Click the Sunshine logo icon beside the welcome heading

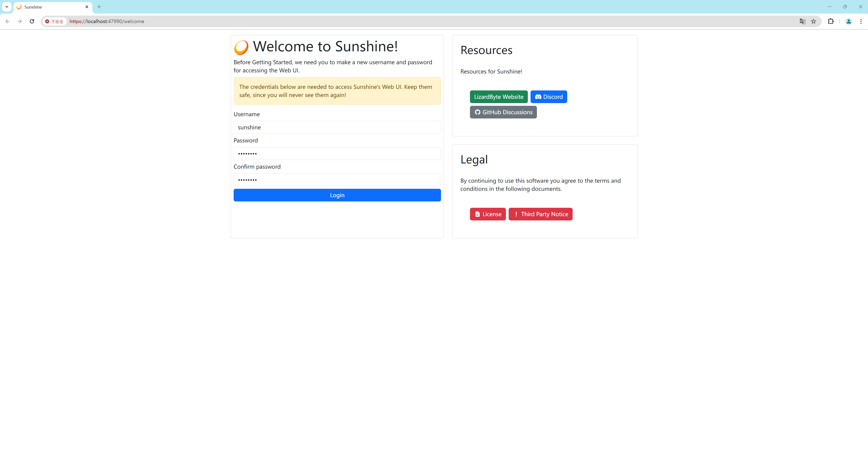[241, 47]
